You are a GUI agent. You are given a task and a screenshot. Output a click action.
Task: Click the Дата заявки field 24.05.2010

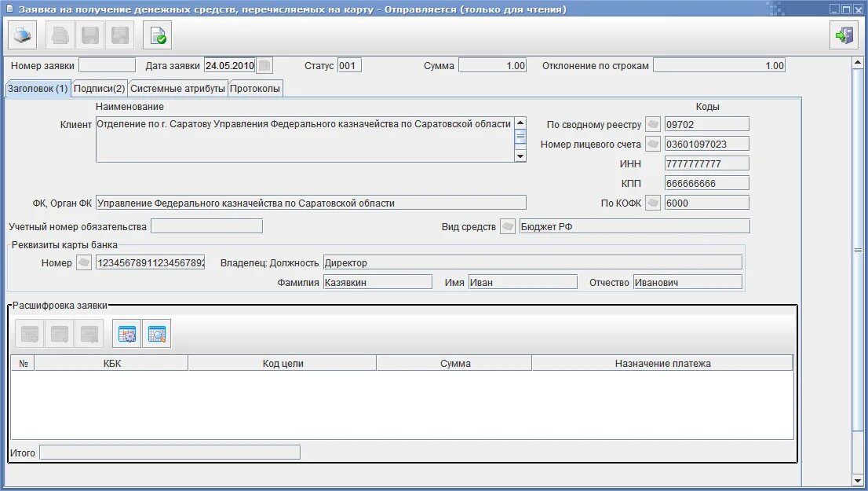230,65
